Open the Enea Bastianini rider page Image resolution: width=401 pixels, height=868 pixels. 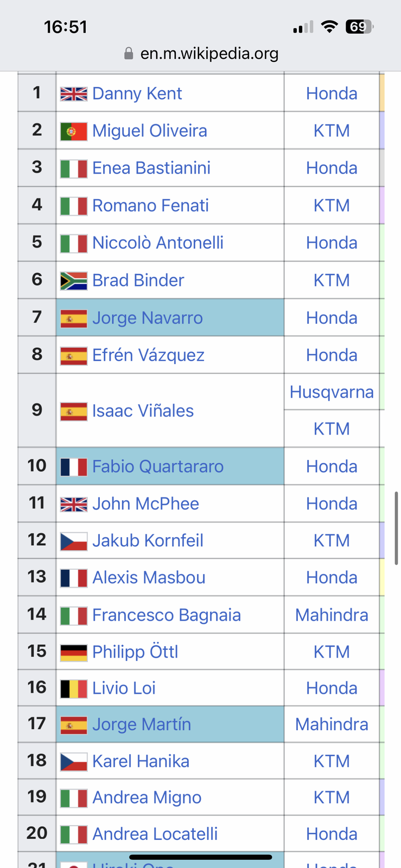tap(151, 168)
